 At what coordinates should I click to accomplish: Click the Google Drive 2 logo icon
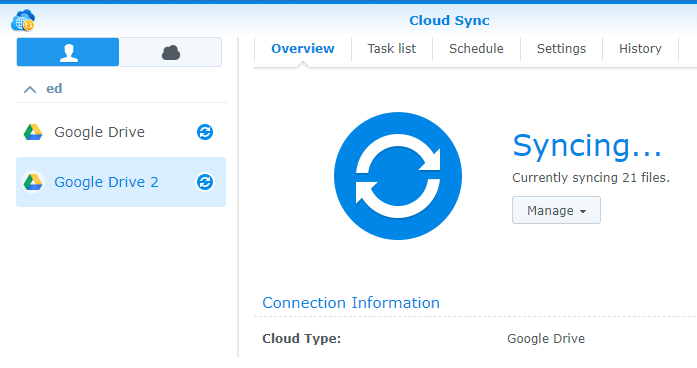click(33, 182)
